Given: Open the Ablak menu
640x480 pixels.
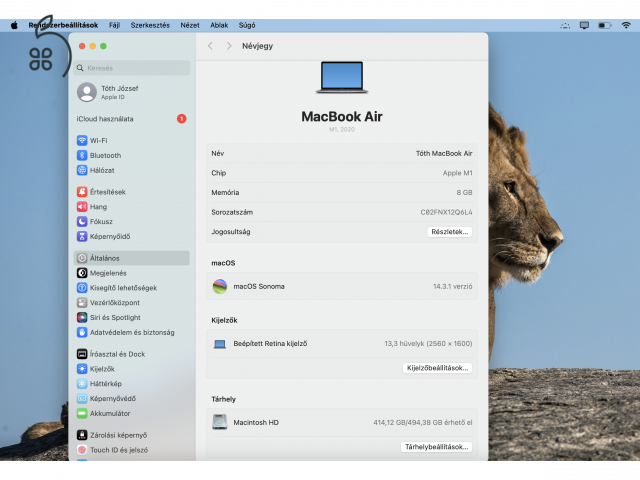Looking at the screenshot, I should 219,25.
